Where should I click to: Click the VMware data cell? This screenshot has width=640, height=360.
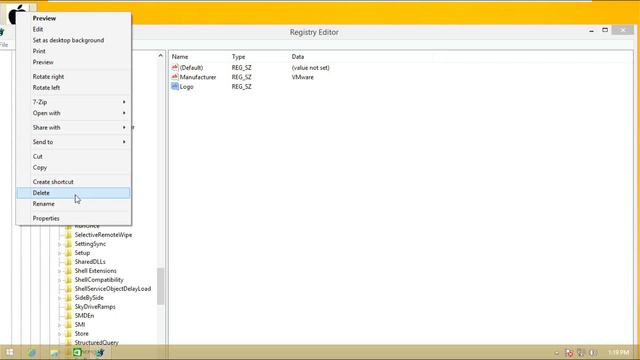303,77
